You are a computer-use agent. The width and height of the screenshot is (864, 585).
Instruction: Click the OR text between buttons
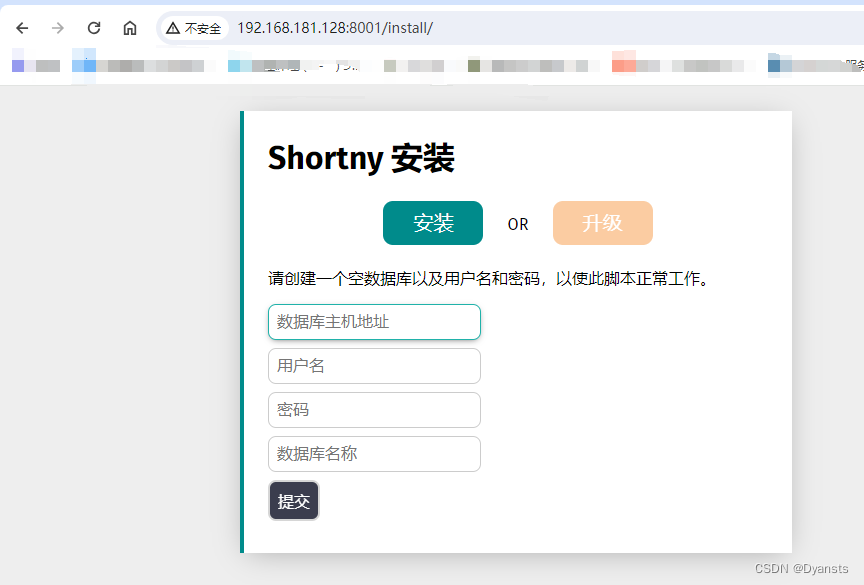(x=518, y=224)
